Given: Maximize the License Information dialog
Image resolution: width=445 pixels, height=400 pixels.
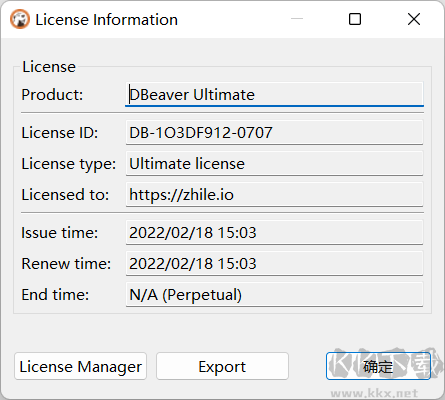Looking at the screenshot, I should tap(355, 19).
